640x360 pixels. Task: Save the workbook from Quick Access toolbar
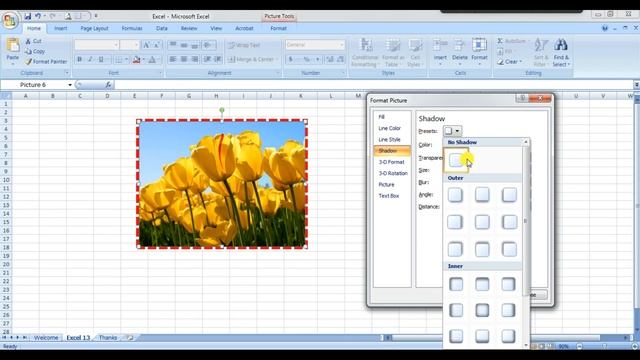[27, 16]
